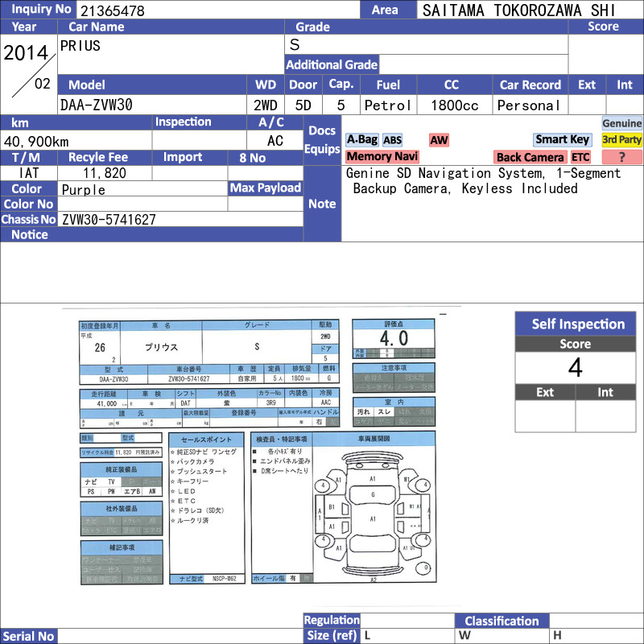The height and width of the screenshot is (644, 644).
Task: Select the 5D door value
Action: coord(303,105)
